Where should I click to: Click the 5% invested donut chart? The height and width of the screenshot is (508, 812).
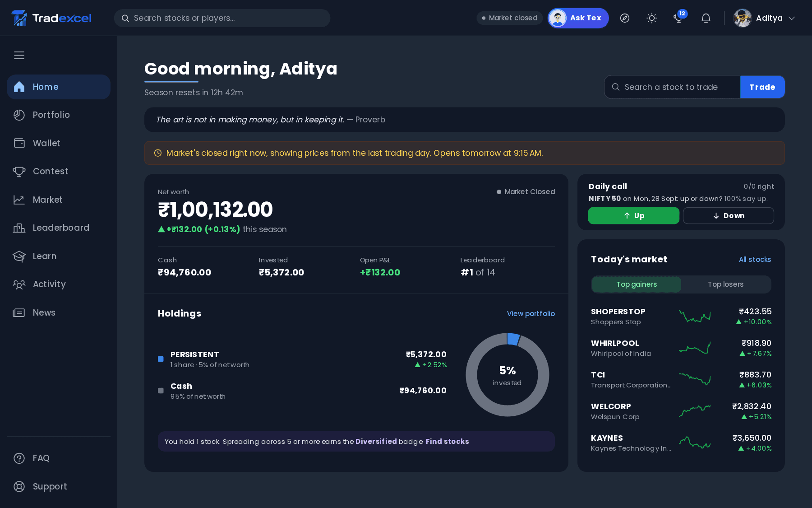point(507,375)
